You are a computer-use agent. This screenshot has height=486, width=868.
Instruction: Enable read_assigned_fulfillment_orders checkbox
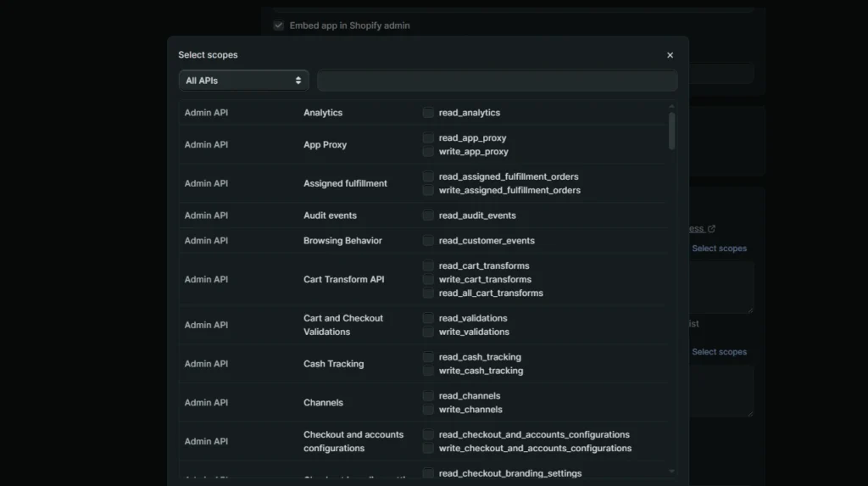pos(428,176)
